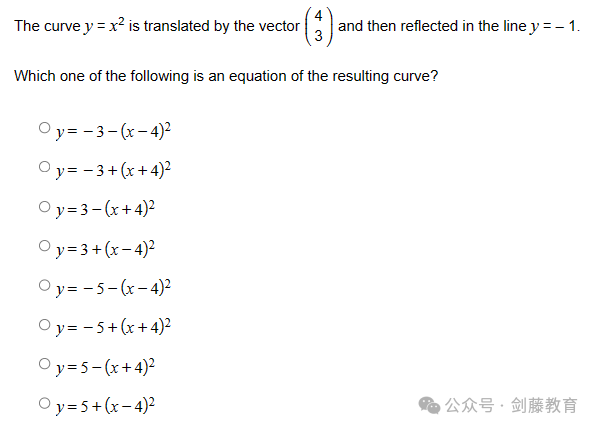Pick the radio option y = 3 + (x − 4)²
Image resolution: width=597 pixels, height=429 pixels.
tap(45, 246)
